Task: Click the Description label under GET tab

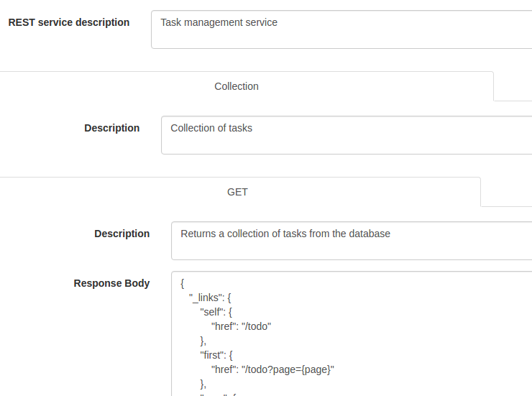Action: pyautogui.click(x=122, y=234)
